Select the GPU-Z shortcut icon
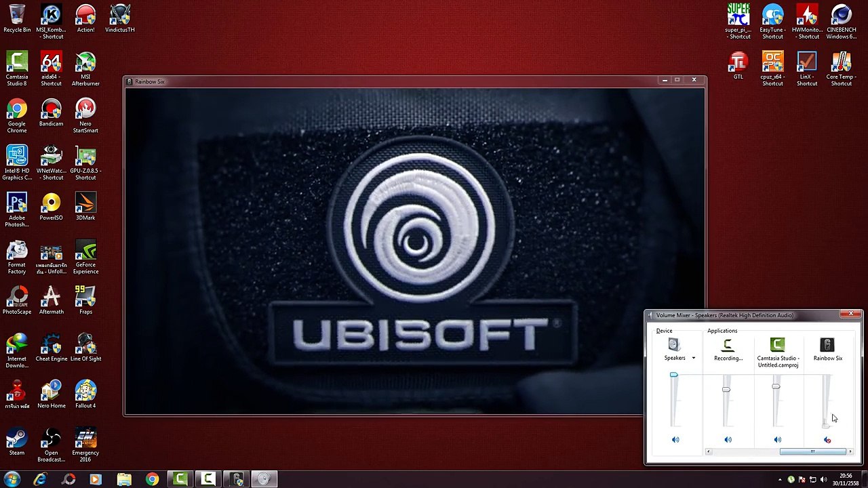The width and height of the screenshot is (868, 488). tap(85, 163)
